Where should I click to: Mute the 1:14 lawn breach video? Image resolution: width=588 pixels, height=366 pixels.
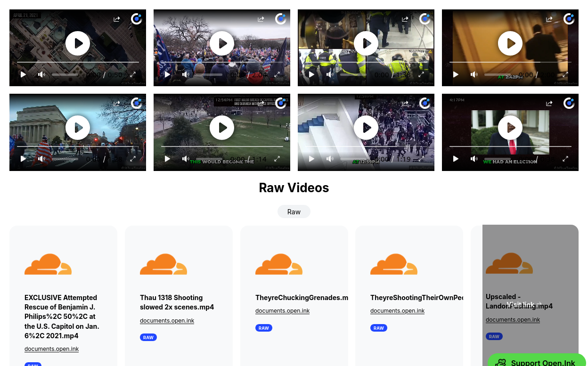186,159
